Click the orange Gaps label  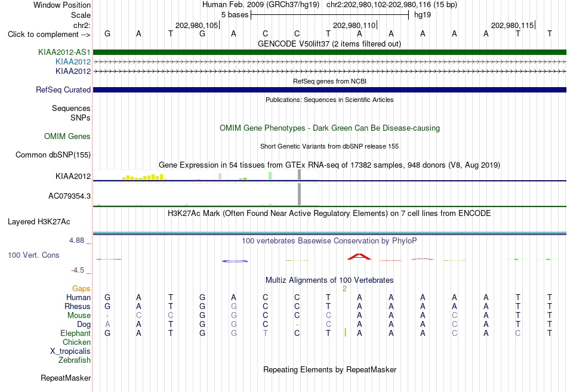click(x=81, y=289)
